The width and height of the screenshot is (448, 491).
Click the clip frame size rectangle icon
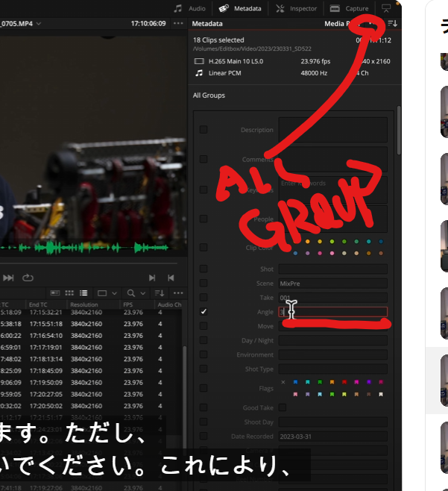click(x=102, y=293)
